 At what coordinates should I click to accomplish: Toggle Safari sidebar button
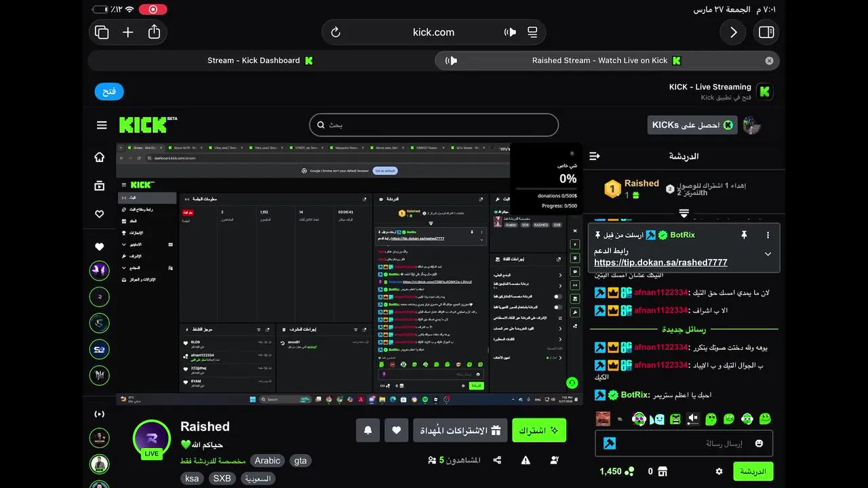click(x=766, y=32)
